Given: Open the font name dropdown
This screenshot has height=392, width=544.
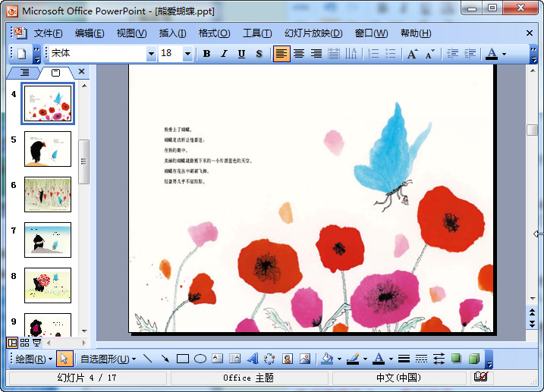Looking at the screenshot, I should coord(151,54).
